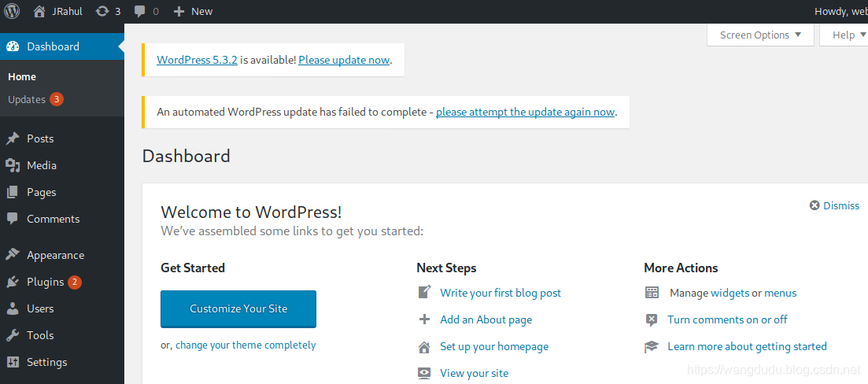
Task: Click the monitor icon beside View your site
Action: click(x=424, y=374)
